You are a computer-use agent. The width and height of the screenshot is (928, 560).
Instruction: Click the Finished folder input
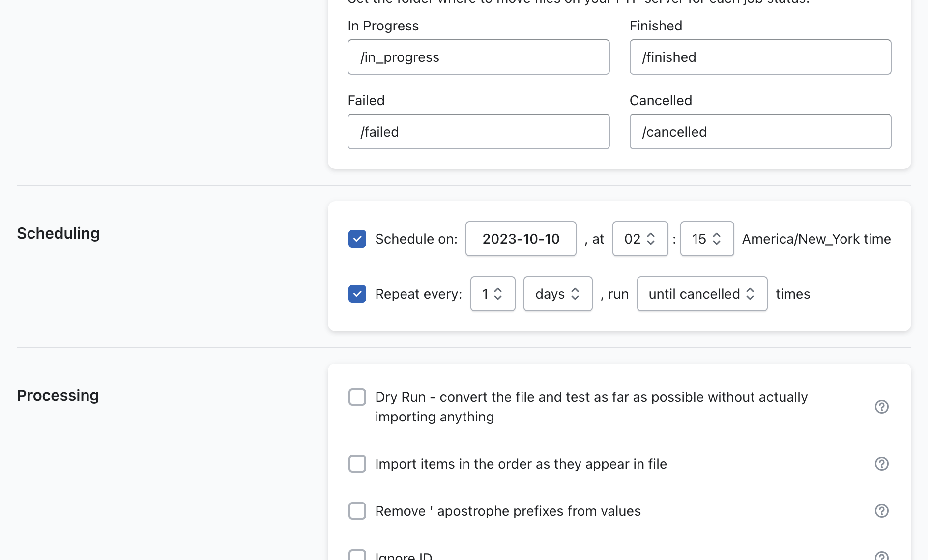760,57
